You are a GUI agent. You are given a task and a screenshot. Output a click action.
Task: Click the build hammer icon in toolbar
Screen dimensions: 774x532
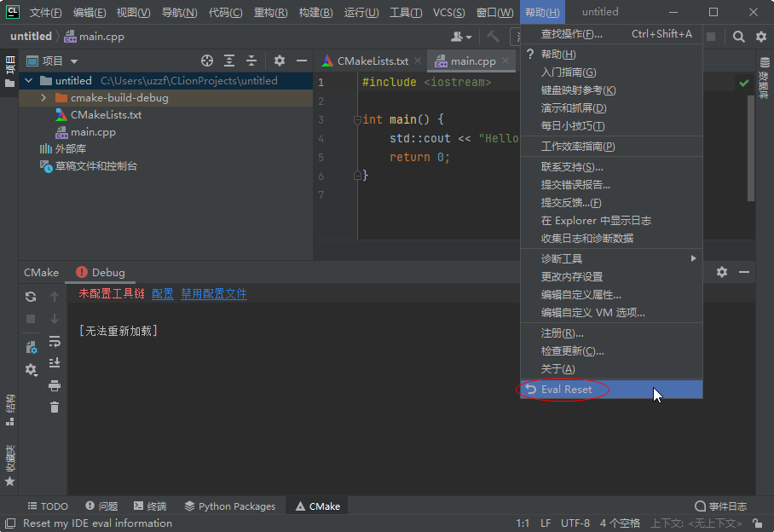[x=493, y=37]
